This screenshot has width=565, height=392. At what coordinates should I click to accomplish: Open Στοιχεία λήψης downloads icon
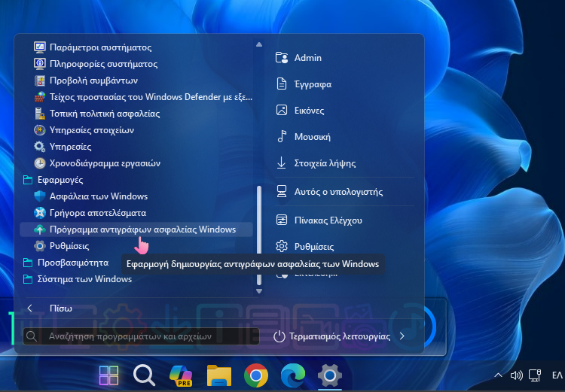pos(282,163)
